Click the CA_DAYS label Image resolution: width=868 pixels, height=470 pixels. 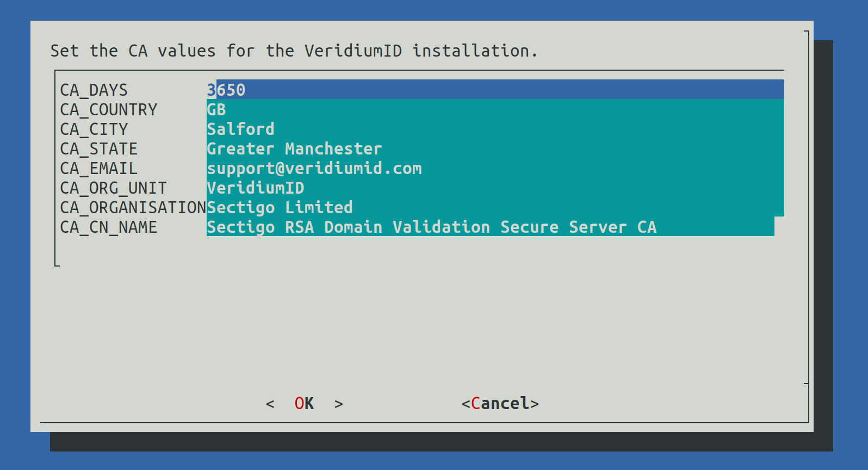pyautogui.click(x=94, y=90)
